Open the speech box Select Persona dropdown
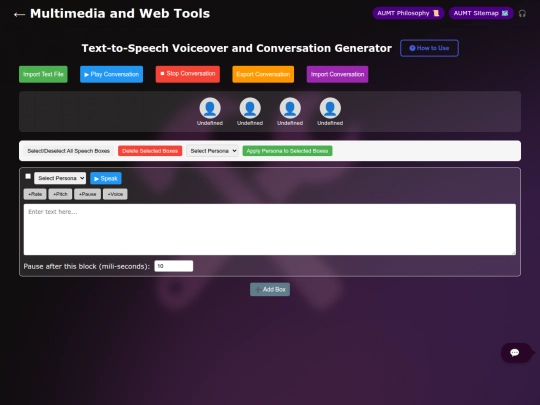The height and width of the screenshot is (405, 540). click(x=60, y=178)
